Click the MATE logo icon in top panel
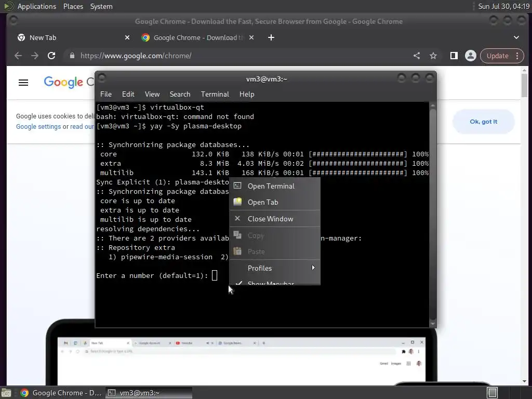The width and height of the screenshot is (532, 399). [x=9, y=6]
